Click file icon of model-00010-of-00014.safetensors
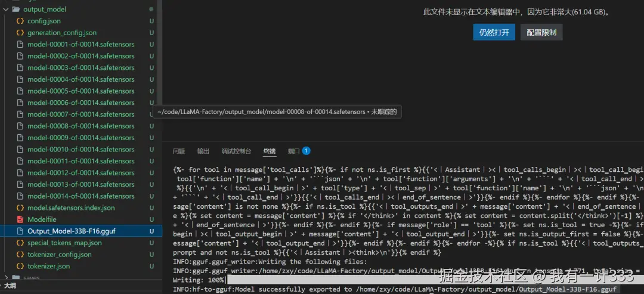Viewport: 644px width, 294px height. tap(19, 150)
